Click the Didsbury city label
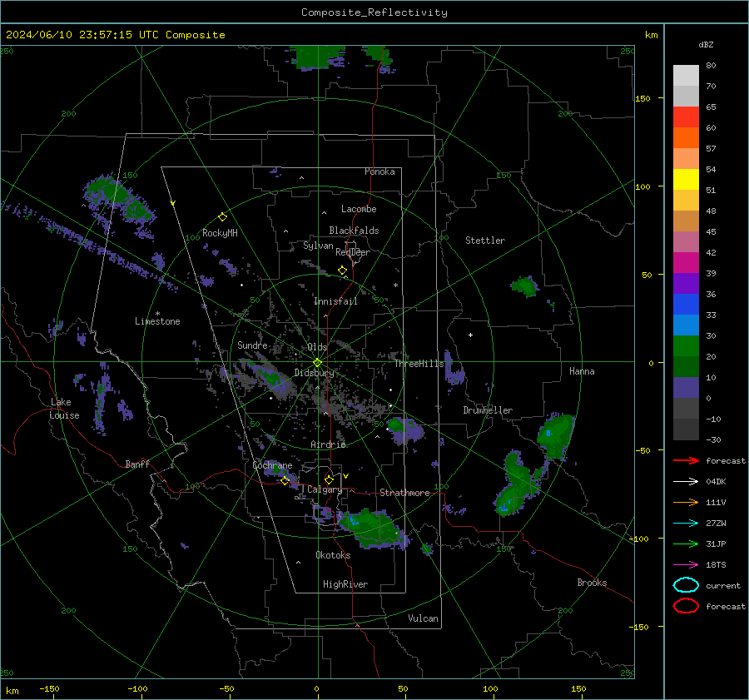This screenshot has height=700, width=749. click(314, 373)
